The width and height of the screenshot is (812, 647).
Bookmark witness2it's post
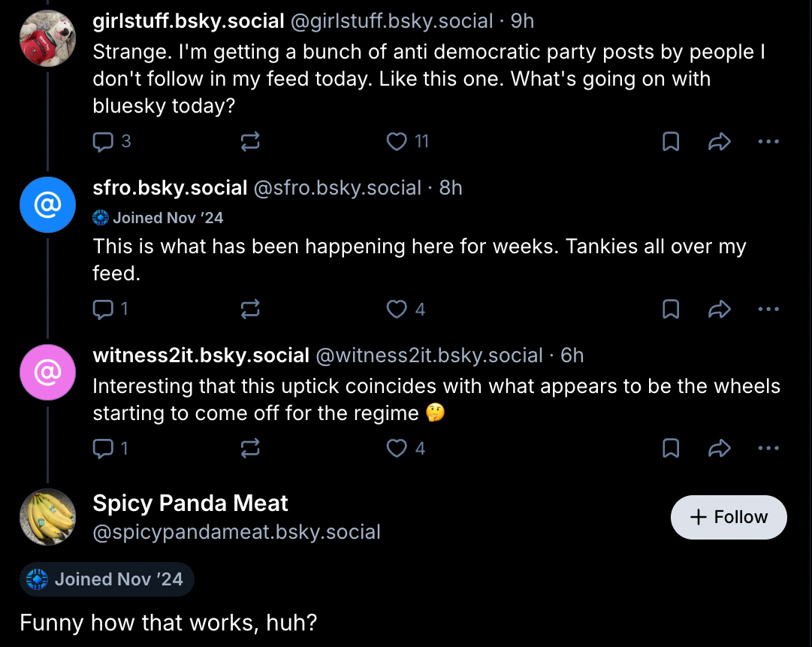pyautogui.click(x=671, y=449)
